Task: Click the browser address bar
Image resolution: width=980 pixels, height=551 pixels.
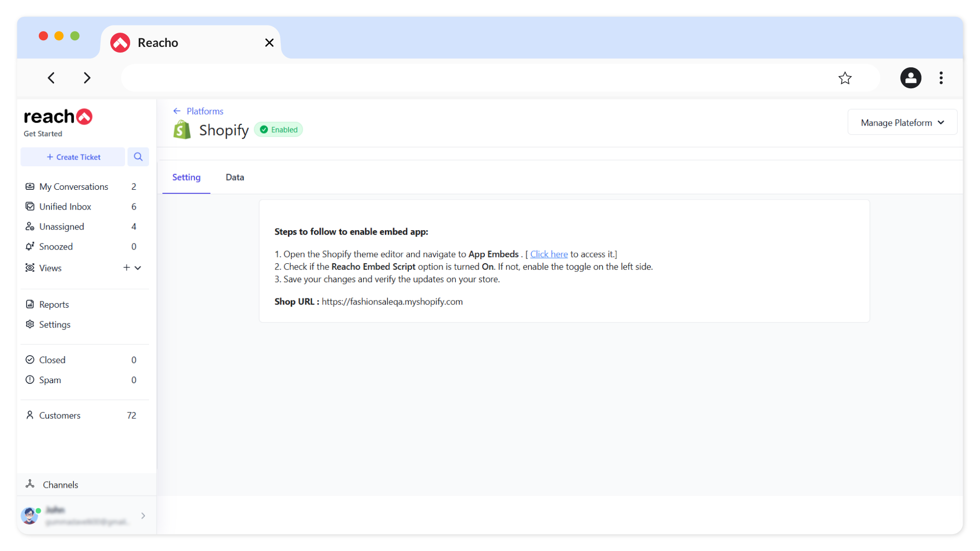Action: click(475, 78)
